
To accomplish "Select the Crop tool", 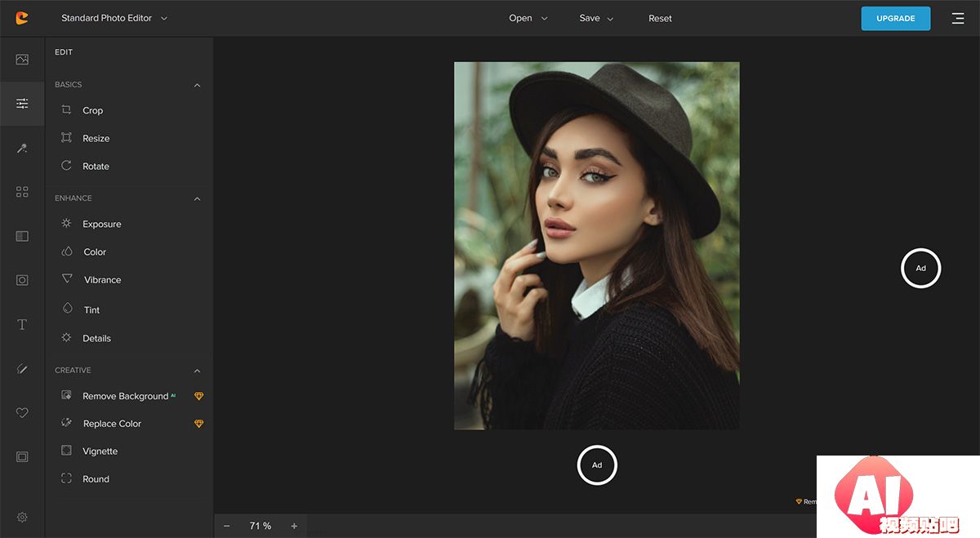I will (92, 110).
